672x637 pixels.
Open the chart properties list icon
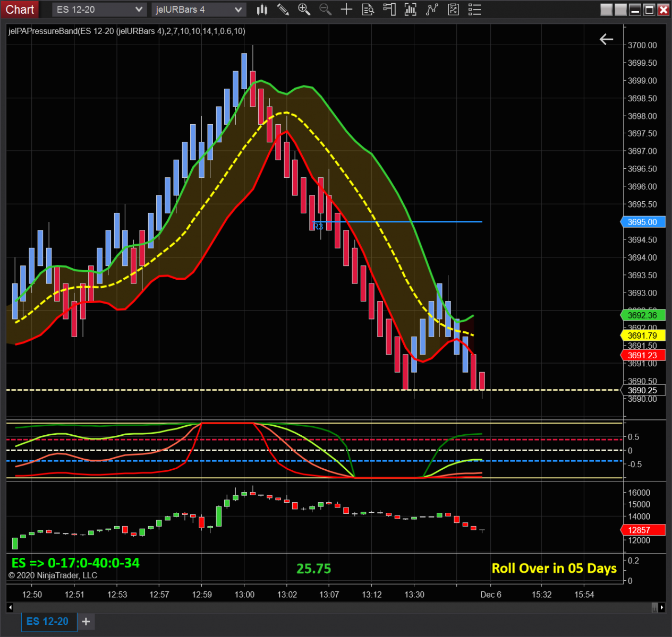click(x=475, y=10)
